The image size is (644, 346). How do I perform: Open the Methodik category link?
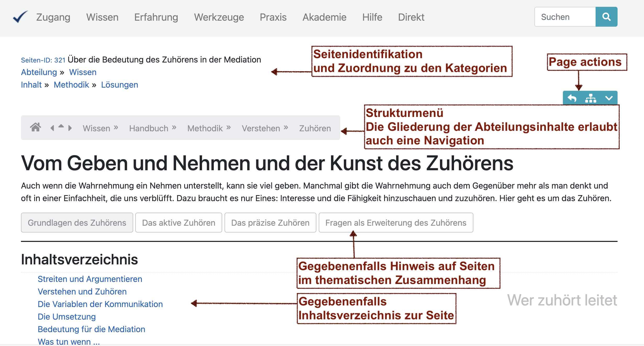tap(71, 85)
